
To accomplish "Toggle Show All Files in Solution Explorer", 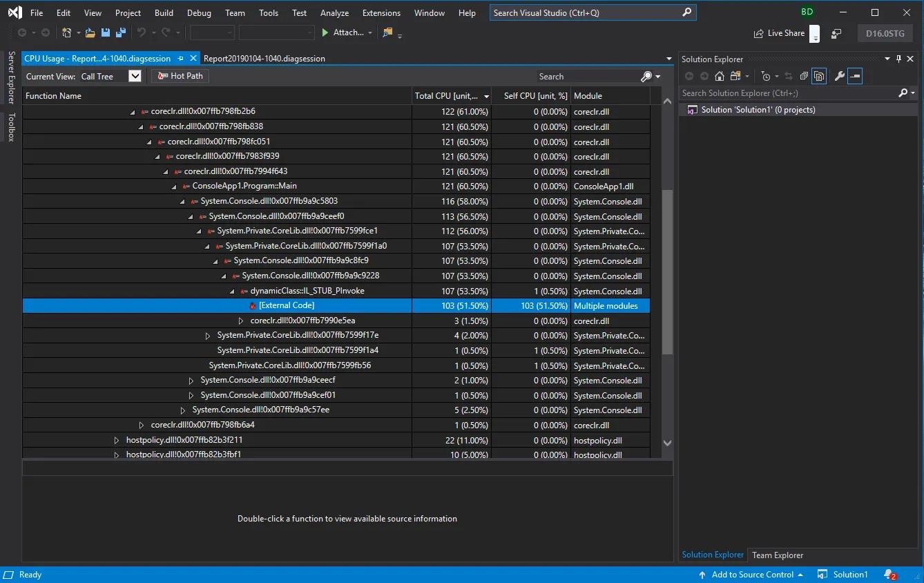I will coord(820,76).
